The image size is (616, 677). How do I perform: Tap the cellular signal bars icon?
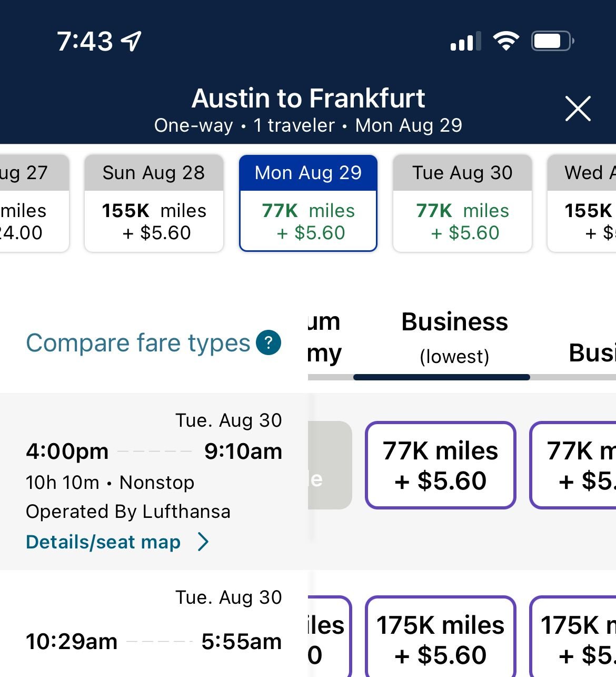pyautogui.click(x=465, y=41)
